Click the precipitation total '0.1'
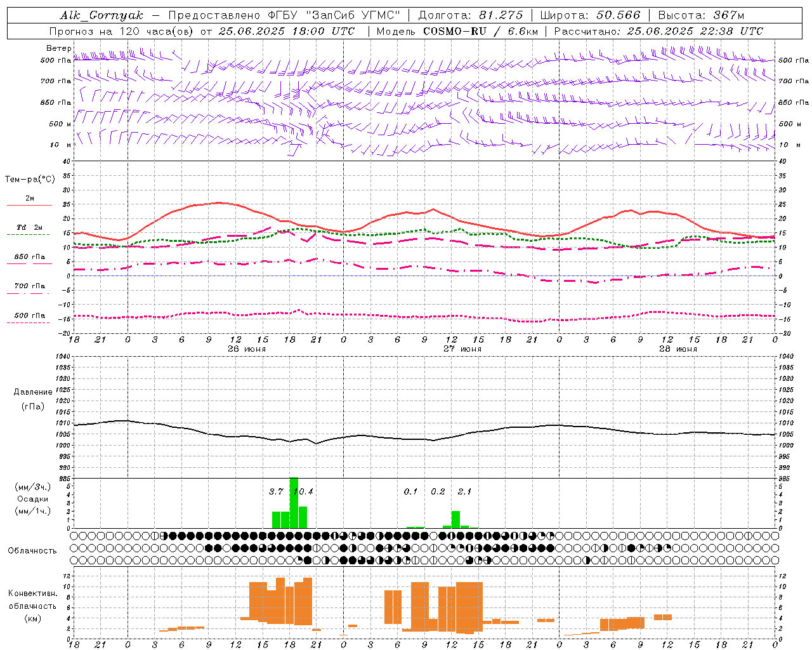This screenshot has height=650, width=812. [x=411, y=492]
